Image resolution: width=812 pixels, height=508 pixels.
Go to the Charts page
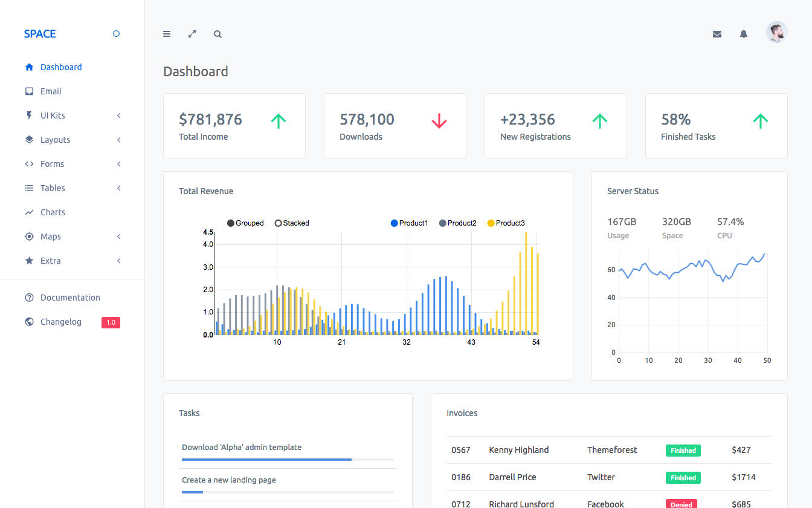click(x=53, y=212)
